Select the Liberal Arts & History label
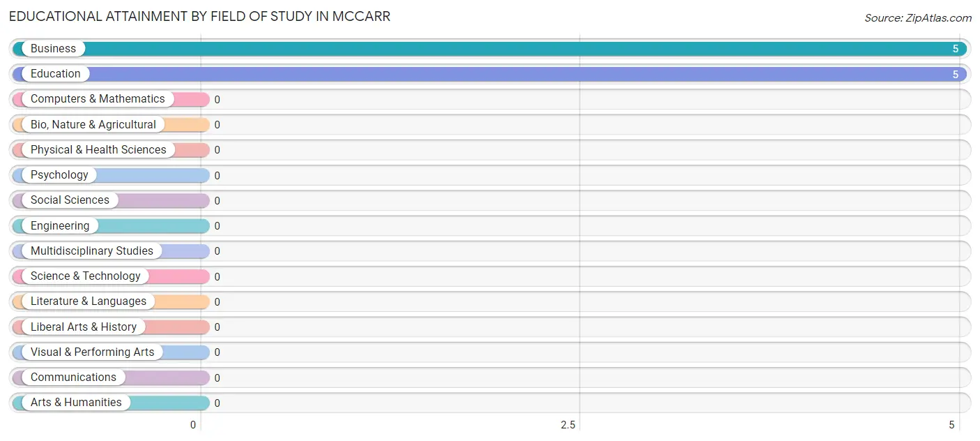Image resolution: width=980 pixels, height=441 pixels. (84, 327)
